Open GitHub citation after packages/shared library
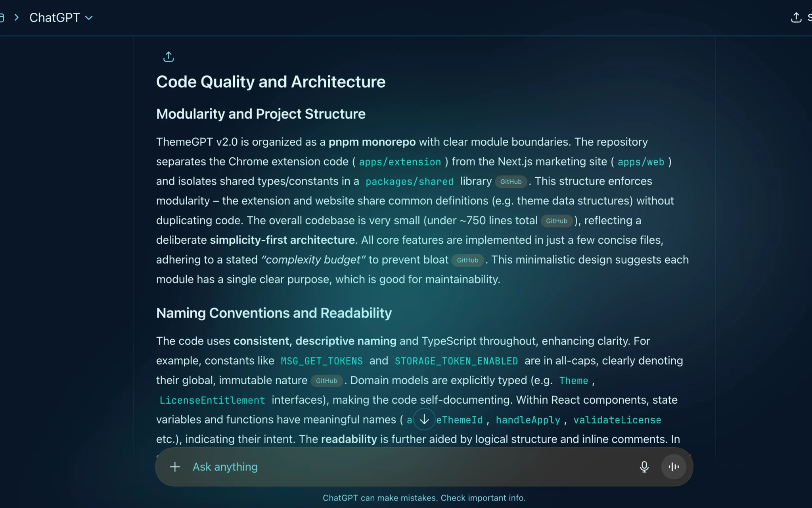The height and width of the screenshot is (508, 812). point(511,182)
